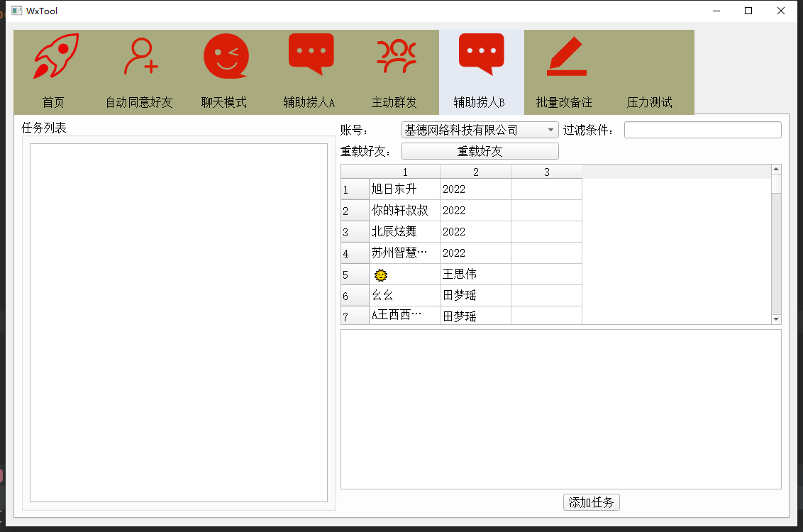Click the rocket icon for 首页

coord(55,56)
